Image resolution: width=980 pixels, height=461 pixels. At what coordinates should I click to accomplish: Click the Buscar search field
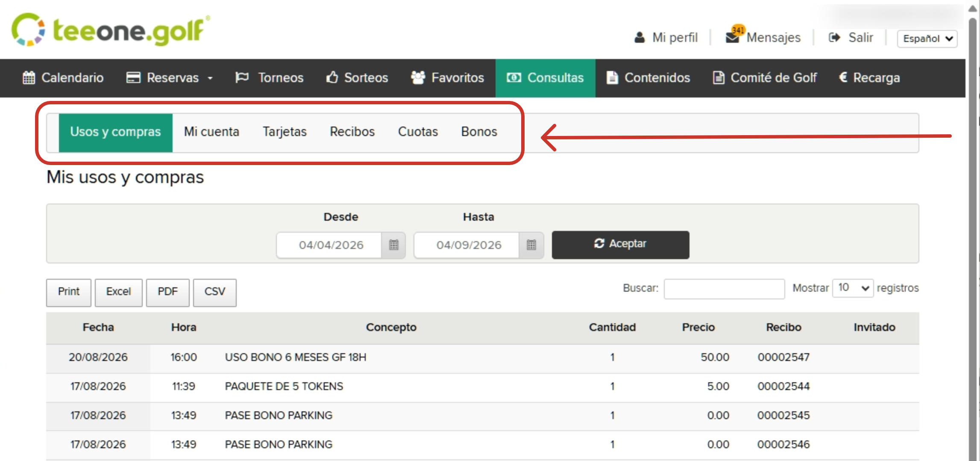(x=724, y=289)
